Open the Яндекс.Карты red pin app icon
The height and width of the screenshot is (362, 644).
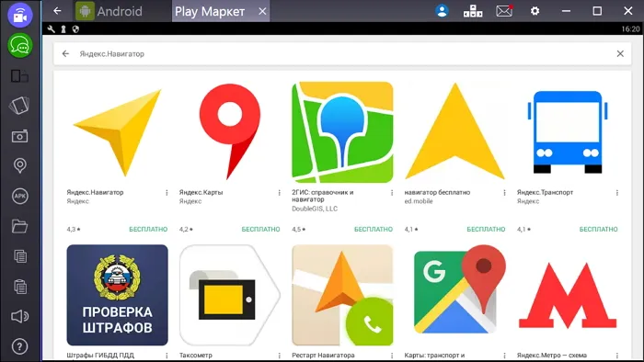(230, 132)
